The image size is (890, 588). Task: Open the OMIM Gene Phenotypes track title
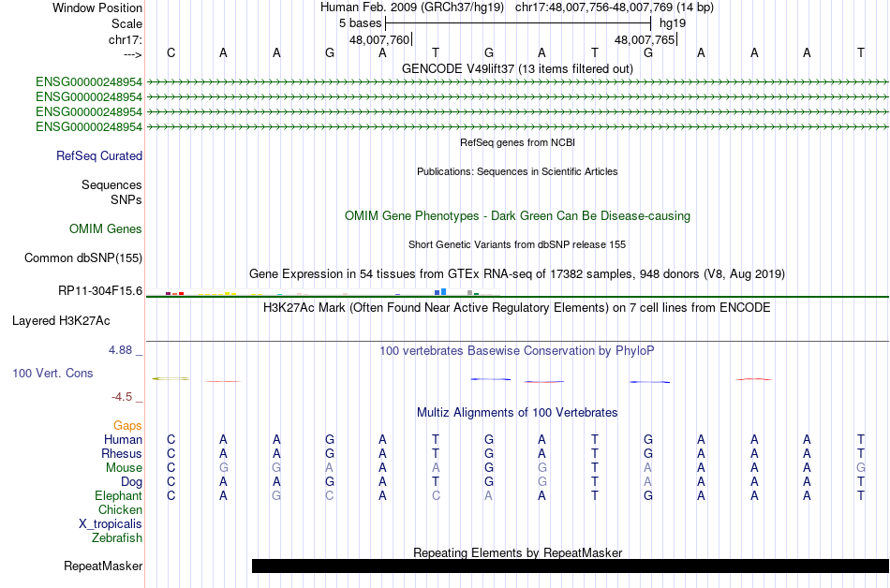tap(517, 216)
